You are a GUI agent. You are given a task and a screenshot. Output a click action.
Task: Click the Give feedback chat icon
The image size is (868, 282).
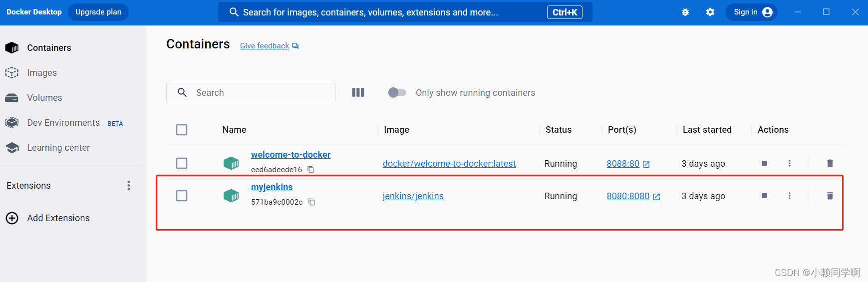pos(295,46)
